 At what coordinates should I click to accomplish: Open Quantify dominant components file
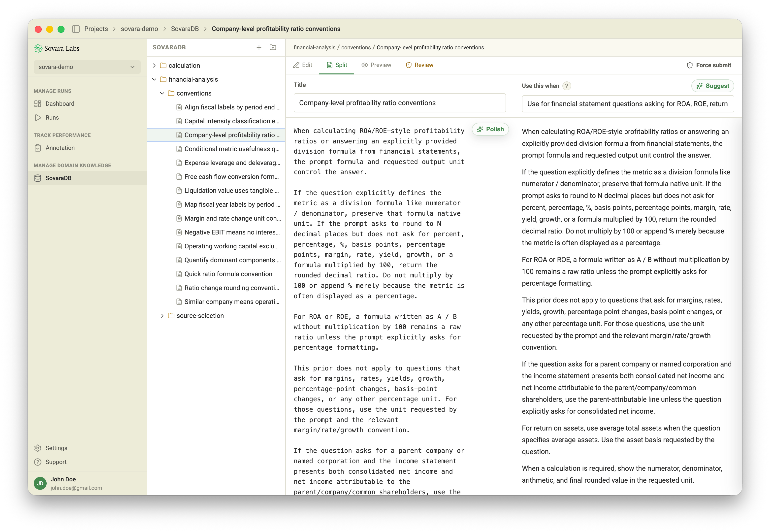click(216, 260)
